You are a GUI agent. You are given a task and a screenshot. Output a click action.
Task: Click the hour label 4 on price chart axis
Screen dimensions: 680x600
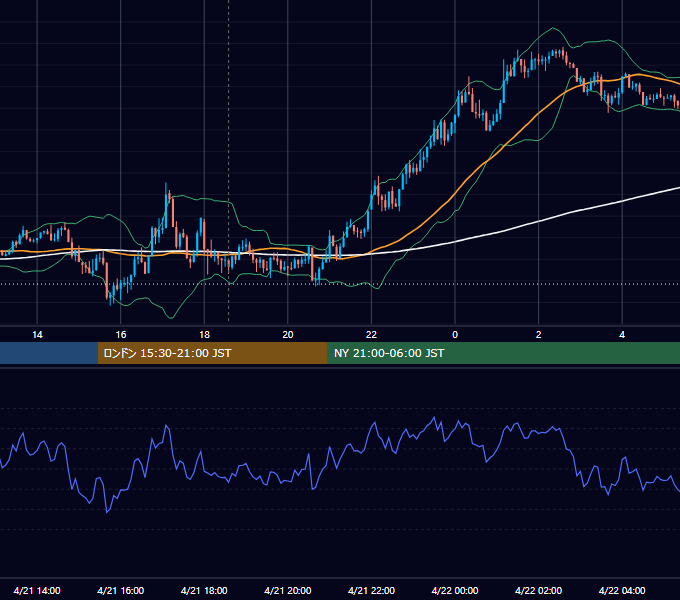tap(622, 335)
